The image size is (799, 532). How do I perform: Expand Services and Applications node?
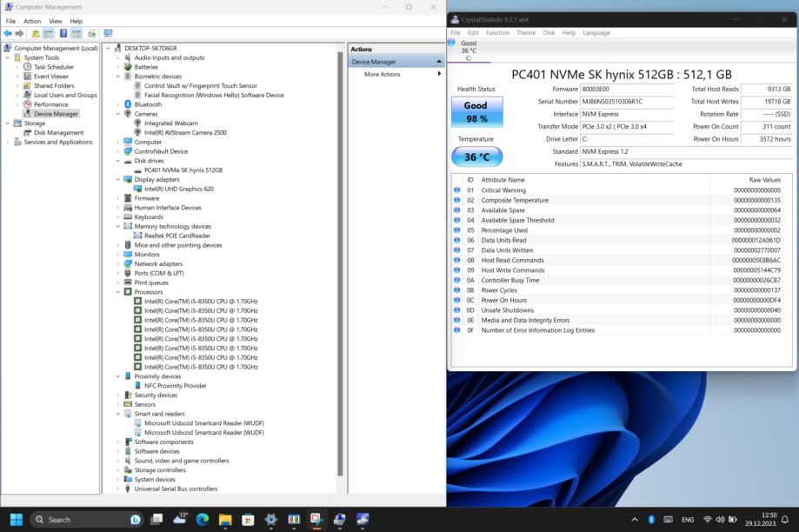[9, 143]
